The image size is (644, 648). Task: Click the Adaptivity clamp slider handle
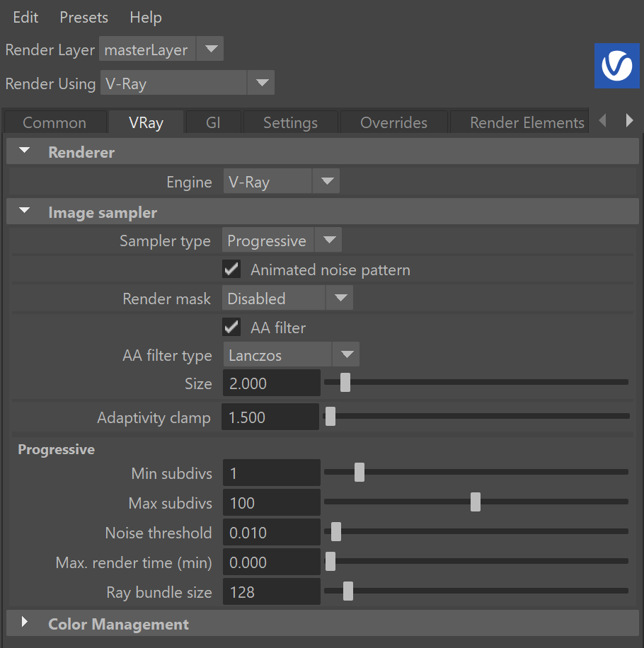pyautogui.click(x=330, y=416)
